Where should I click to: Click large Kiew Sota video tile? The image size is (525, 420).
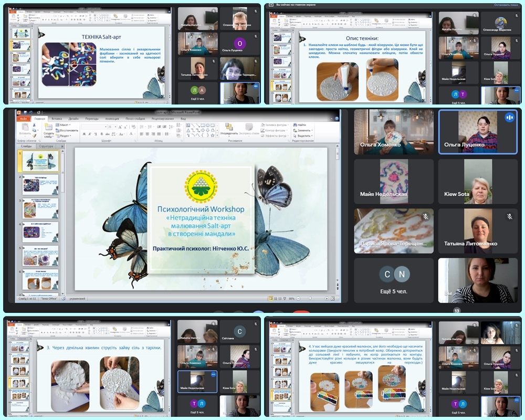tap(478, 182)
